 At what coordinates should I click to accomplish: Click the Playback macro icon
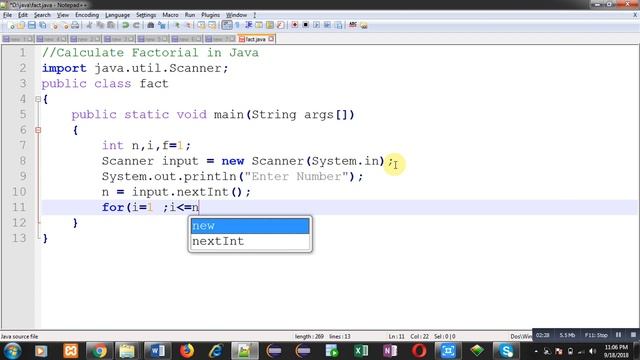point(317,25)
